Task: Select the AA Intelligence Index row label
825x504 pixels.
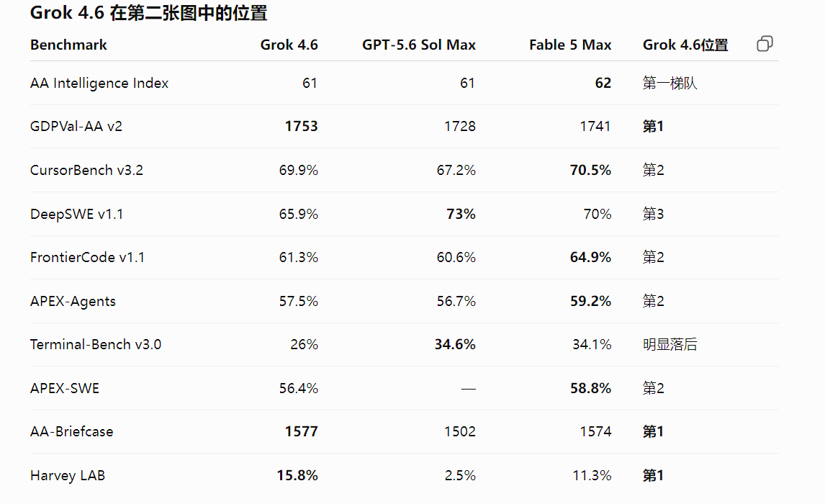Action: point(99,83)
